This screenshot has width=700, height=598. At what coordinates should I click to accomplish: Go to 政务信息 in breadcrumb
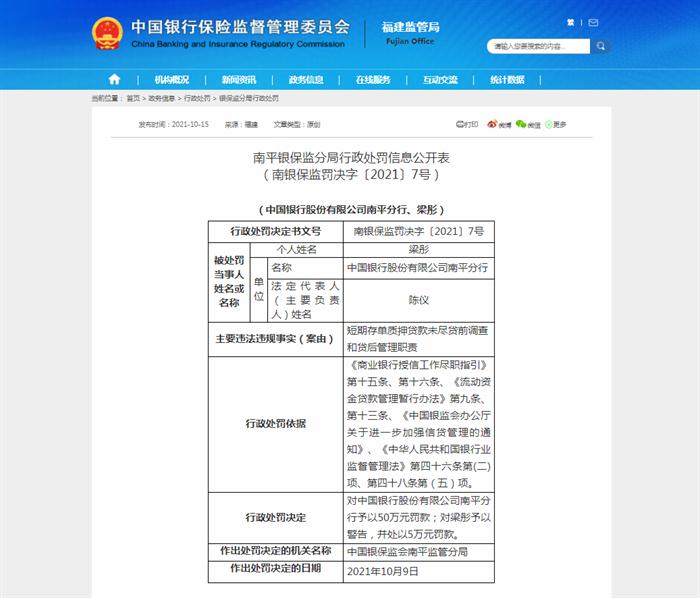pos(162,98)
